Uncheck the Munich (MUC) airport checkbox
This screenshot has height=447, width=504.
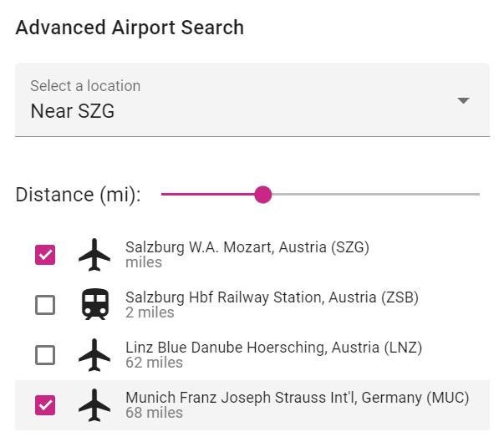point(45,405)
